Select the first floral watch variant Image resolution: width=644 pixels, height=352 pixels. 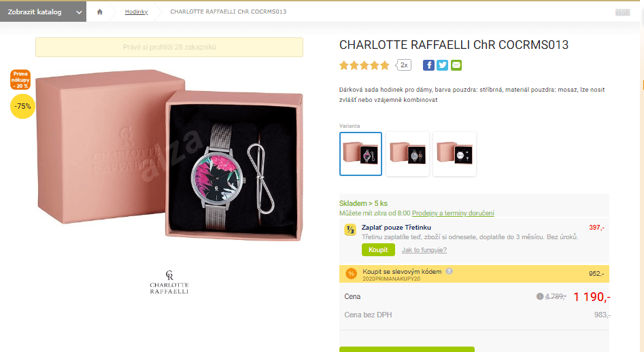(x=360, y=154)
